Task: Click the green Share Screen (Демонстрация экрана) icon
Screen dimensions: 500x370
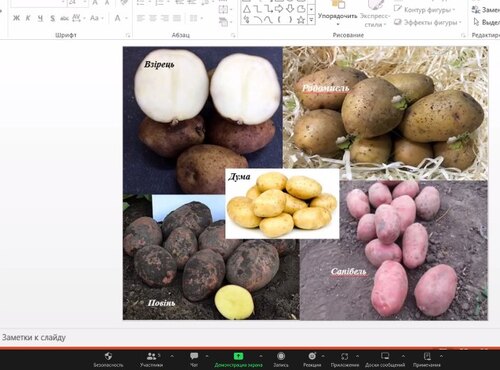Action: tap(238, 356)
